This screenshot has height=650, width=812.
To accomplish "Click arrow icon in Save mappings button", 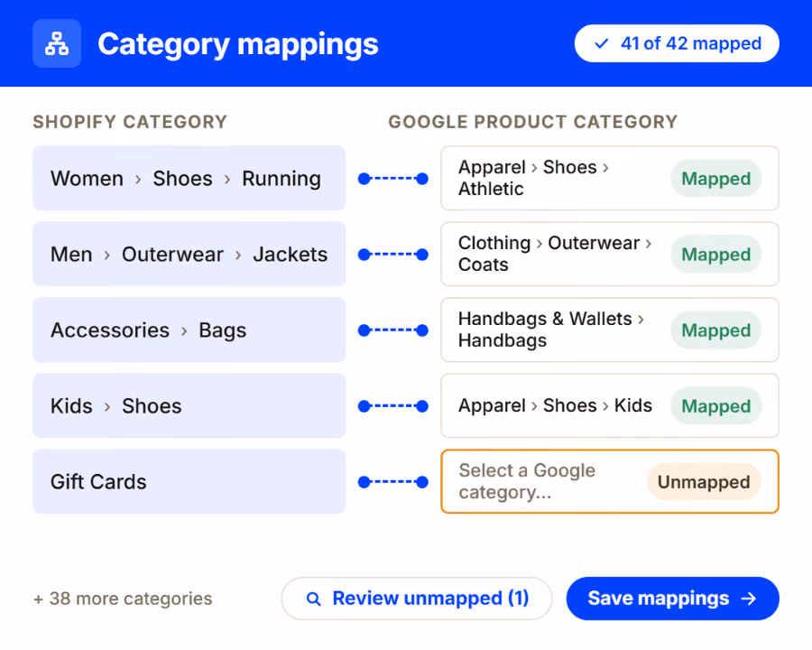I will point(749,599).
